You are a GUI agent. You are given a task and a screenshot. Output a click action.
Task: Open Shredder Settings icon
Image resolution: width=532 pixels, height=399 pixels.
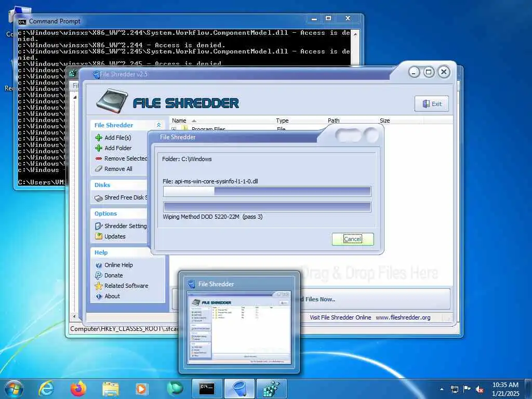tap(98, 226)
